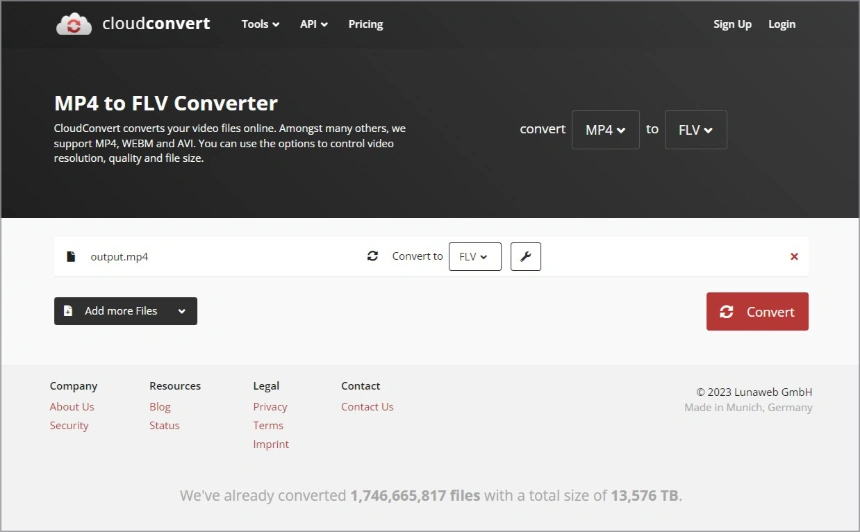Remove output.mp4 with the red X
The height and width of the screenshot is (532, 860).
[794, 256]
